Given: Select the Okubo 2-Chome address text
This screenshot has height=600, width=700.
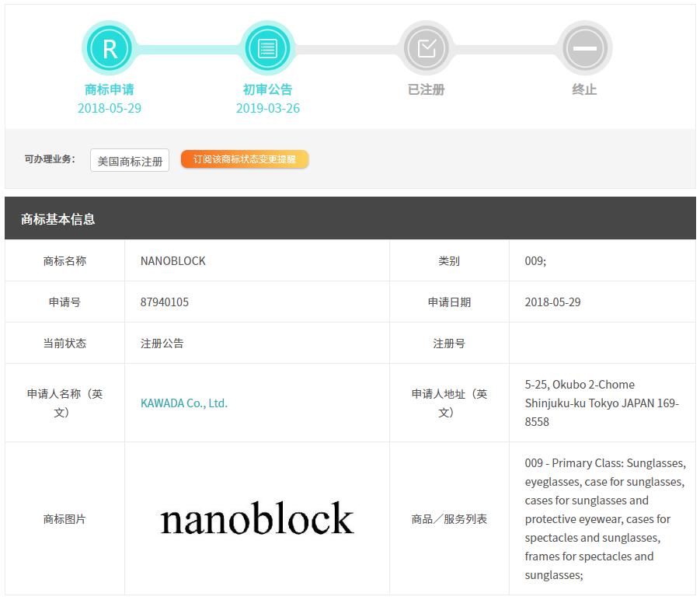Looking at the screenshot, I should [x=602, y=403].
